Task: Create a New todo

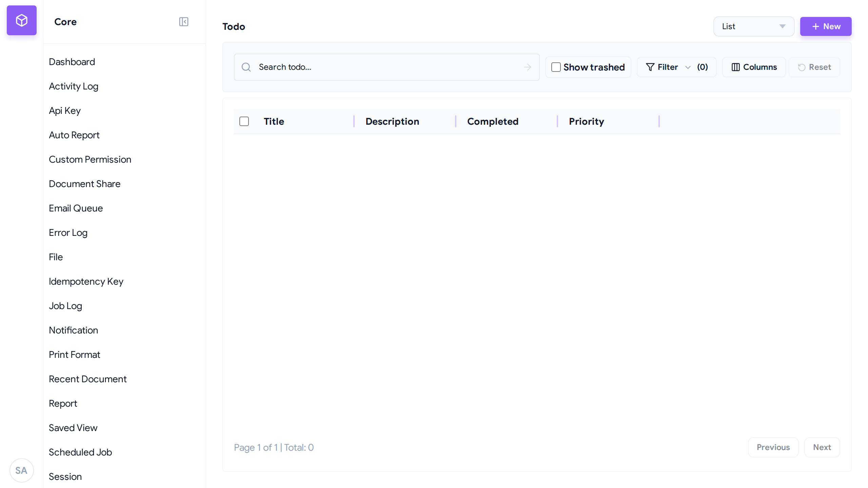Action: click(x=826, y=26)
